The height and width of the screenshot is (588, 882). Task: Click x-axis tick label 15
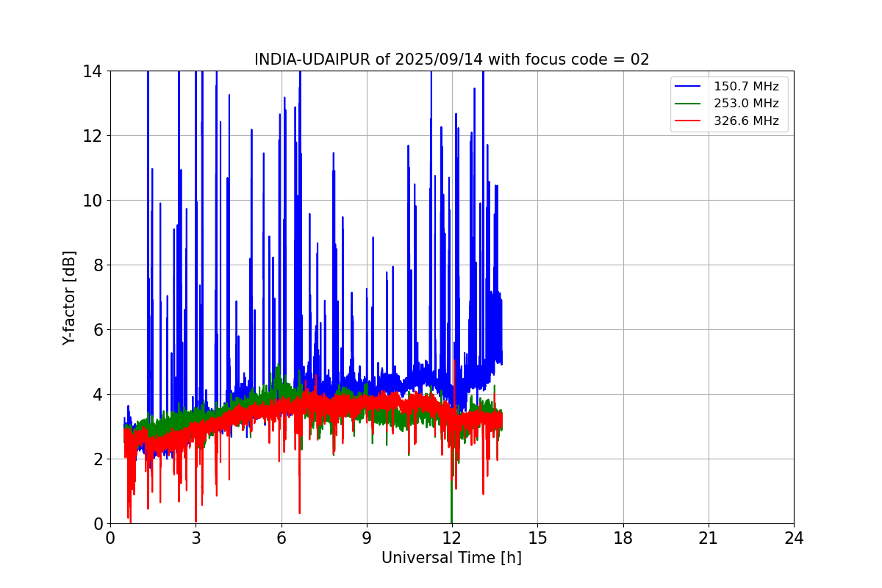537,538
